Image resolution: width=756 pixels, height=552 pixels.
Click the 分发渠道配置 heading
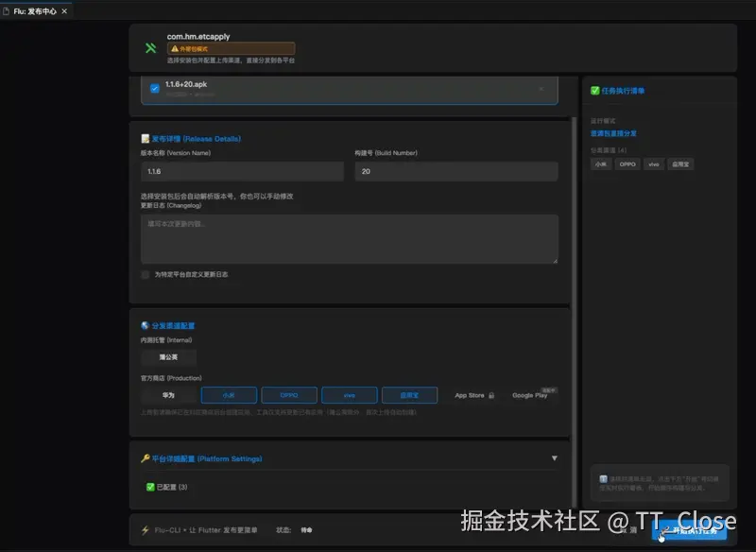coord(173,326)
